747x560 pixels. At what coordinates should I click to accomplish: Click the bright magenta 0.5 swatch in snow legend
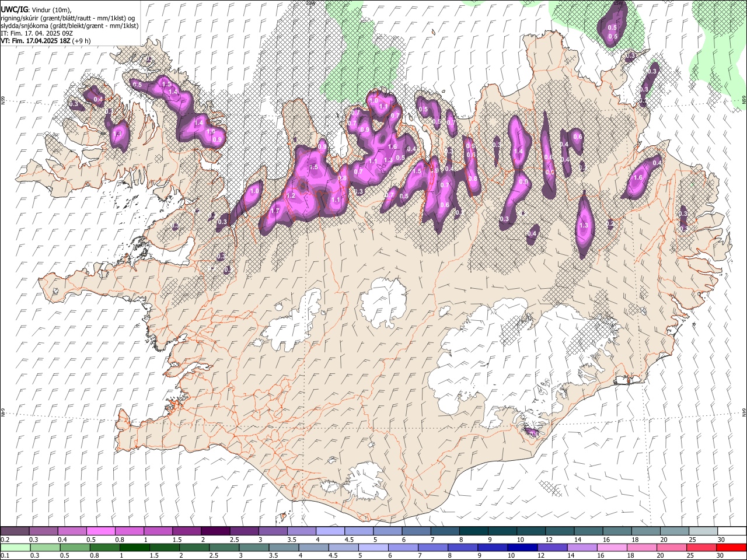(100, 531)
